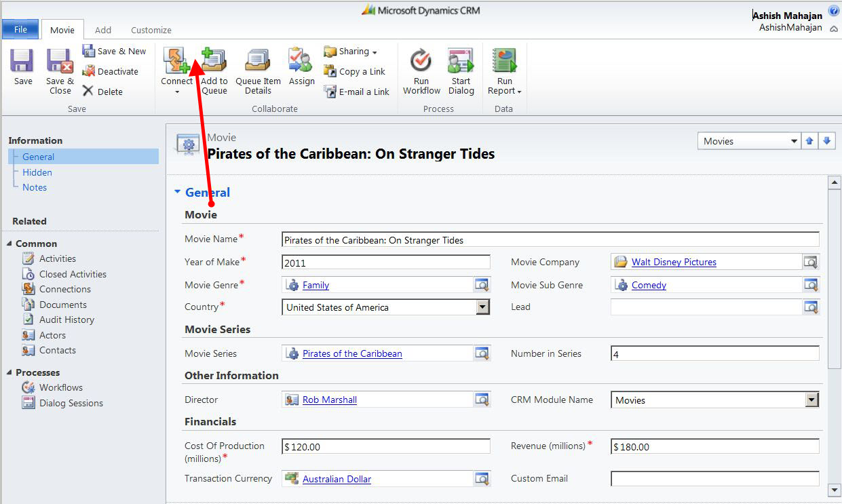Open lookup for Director field
Screen dimensions: 842x504
[x=482, y=400]
